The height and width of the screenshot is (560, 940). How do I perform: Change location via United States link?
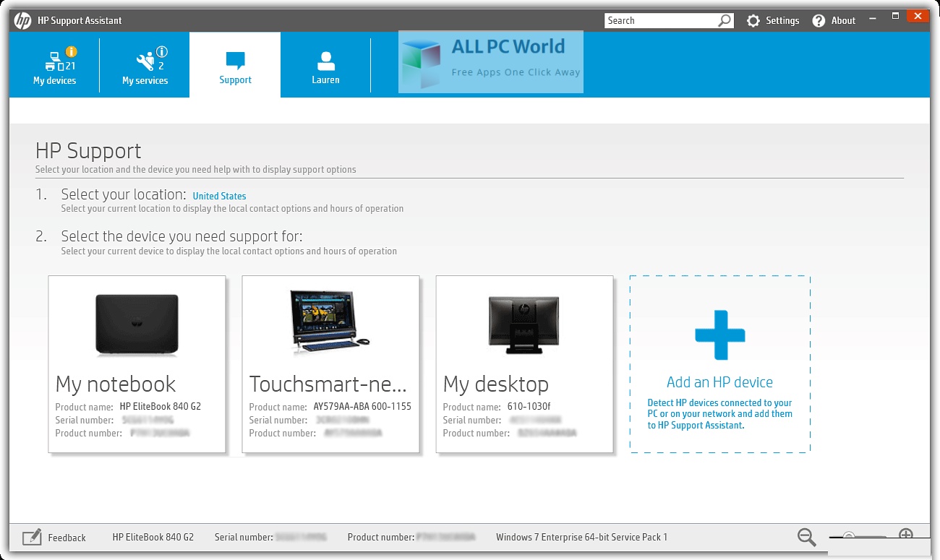219,196
